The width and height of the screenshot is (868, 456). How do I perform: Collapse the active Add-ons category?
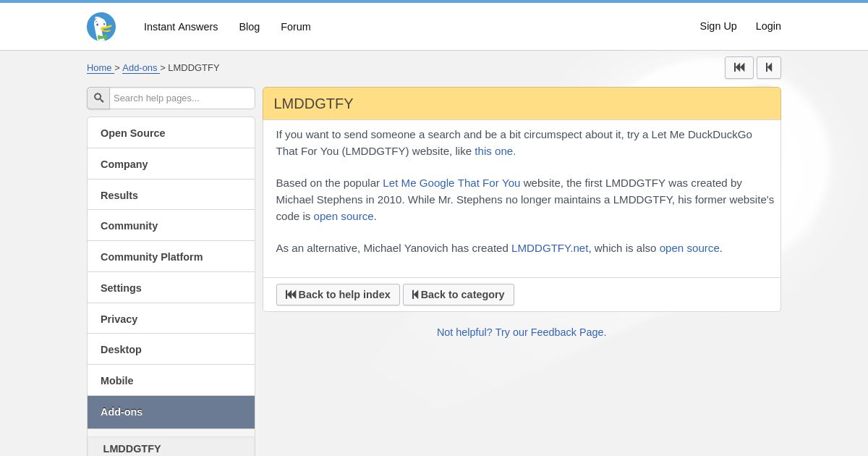pyautogui.click(x=171, y=413)
